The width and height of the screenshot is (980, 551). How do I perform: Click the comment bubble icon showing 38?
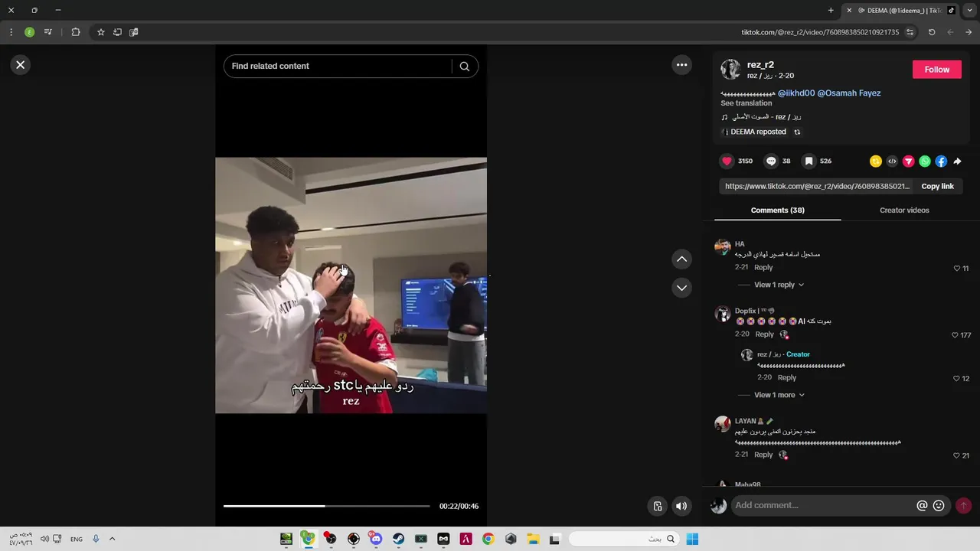[x=771, y=161]
